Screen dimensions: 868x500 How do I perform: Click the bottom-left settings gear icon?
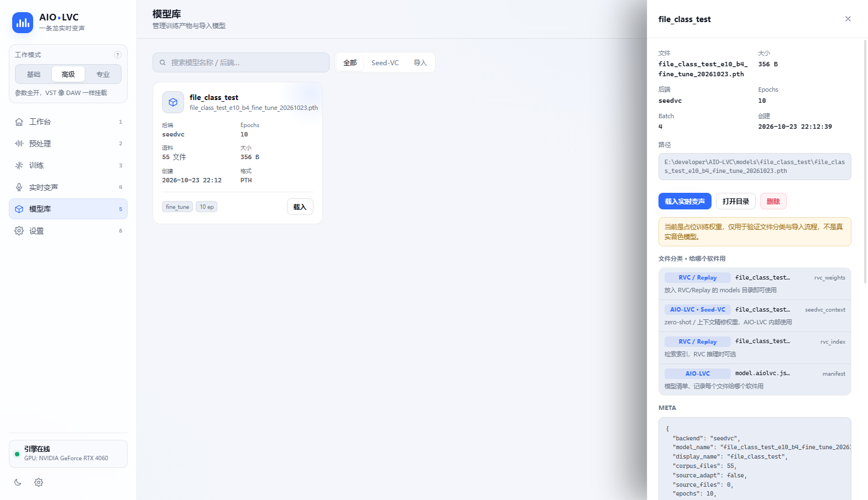[39, 482]
